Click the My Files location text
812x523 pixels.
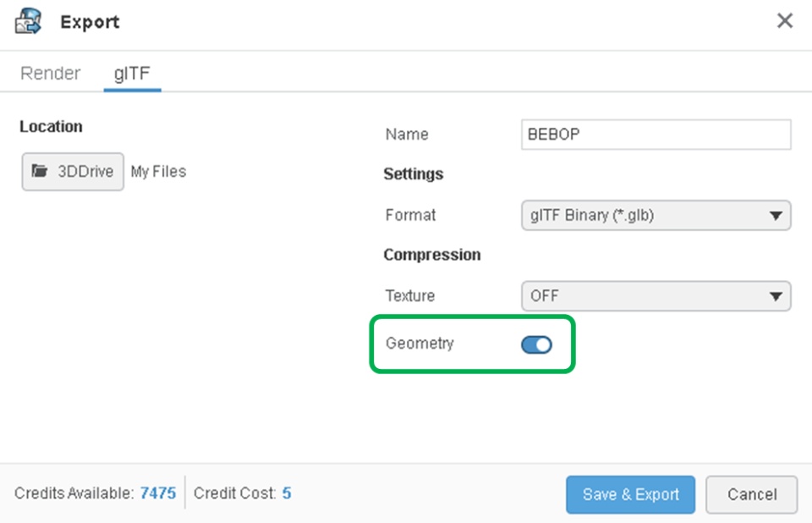[158, 172]
